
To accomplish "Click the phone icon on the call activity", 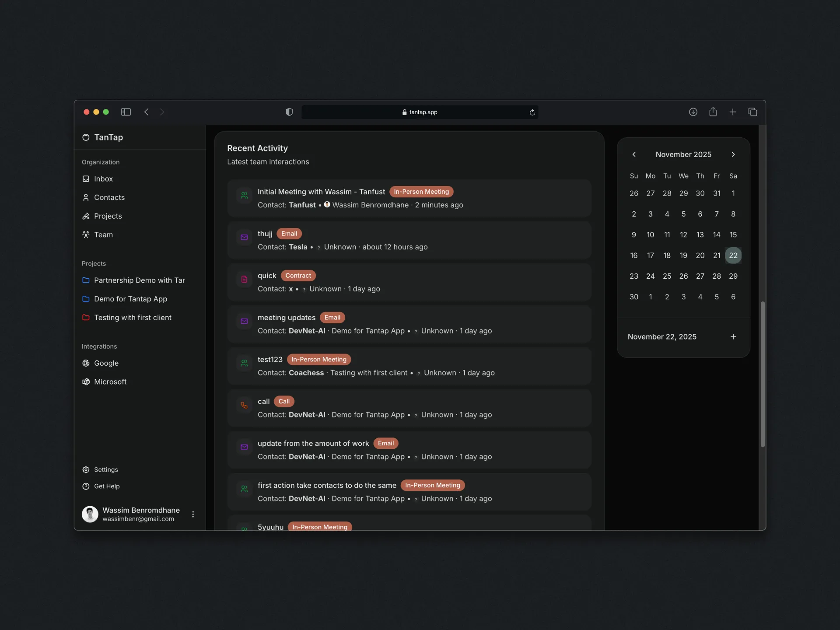I will click(244, 405).
